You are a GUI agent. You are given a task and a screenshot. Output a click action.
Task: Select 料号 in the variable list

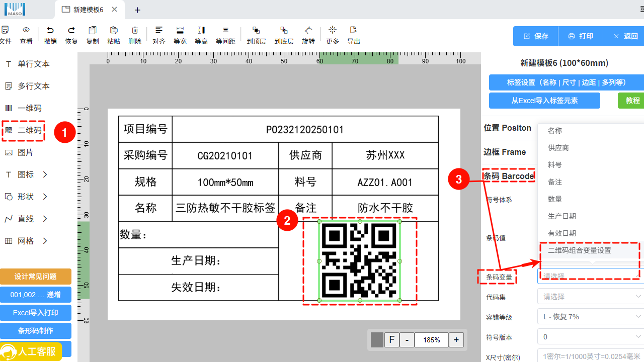click(x=591, y=165)
